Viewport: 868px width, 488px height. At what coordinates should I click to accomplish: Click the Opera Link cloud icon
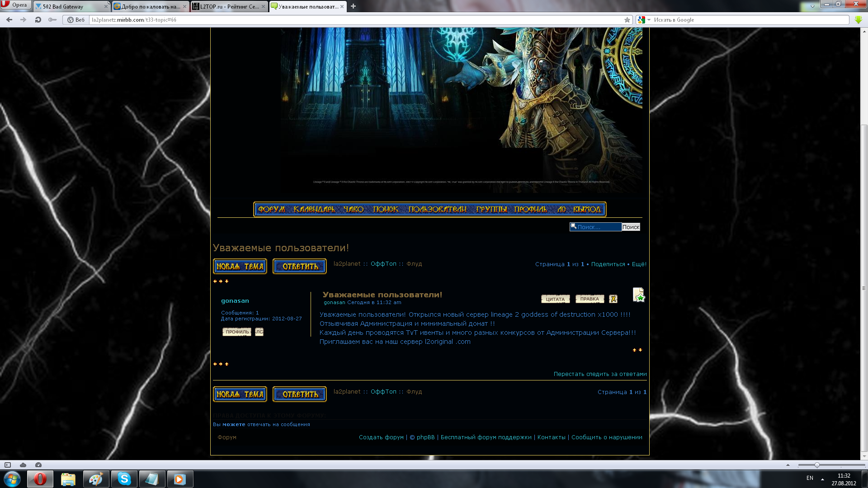point(23,465)
